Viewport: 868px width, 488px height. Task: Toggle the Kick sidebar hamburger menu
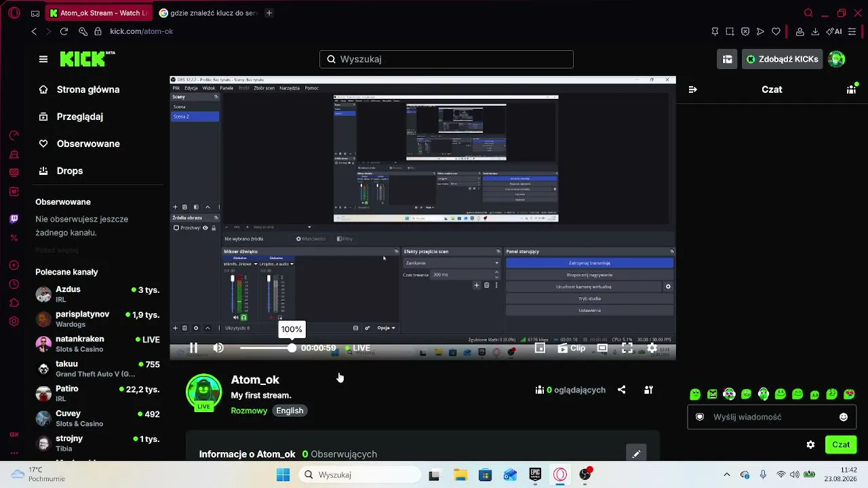click(x=43, y=59)
